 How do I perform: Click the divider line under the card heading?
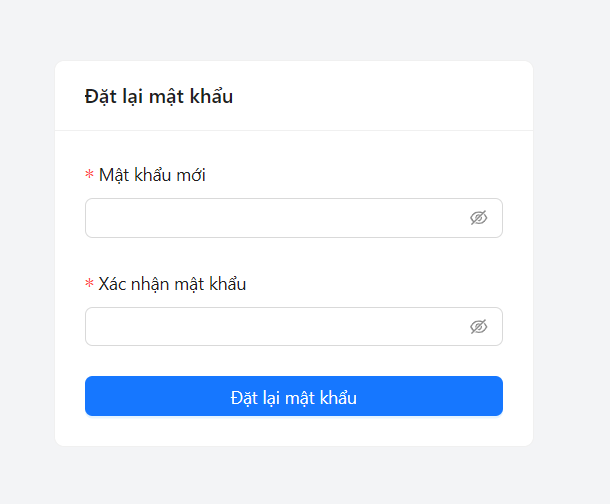pos(293,130)
